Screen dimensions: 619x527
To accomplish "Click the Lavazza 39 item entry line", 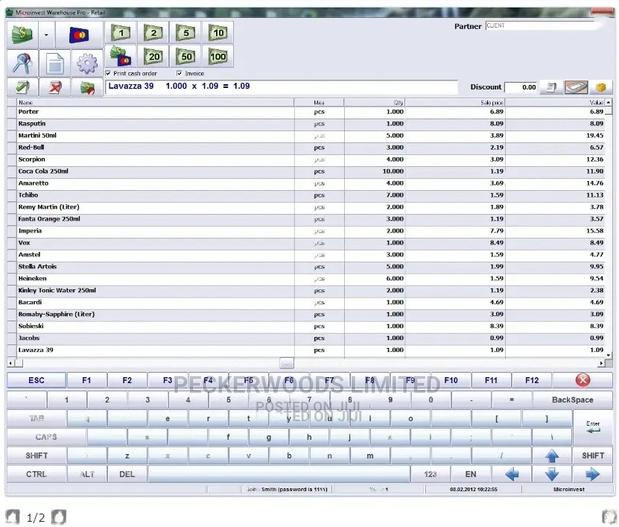I will (x=281, y=86).
